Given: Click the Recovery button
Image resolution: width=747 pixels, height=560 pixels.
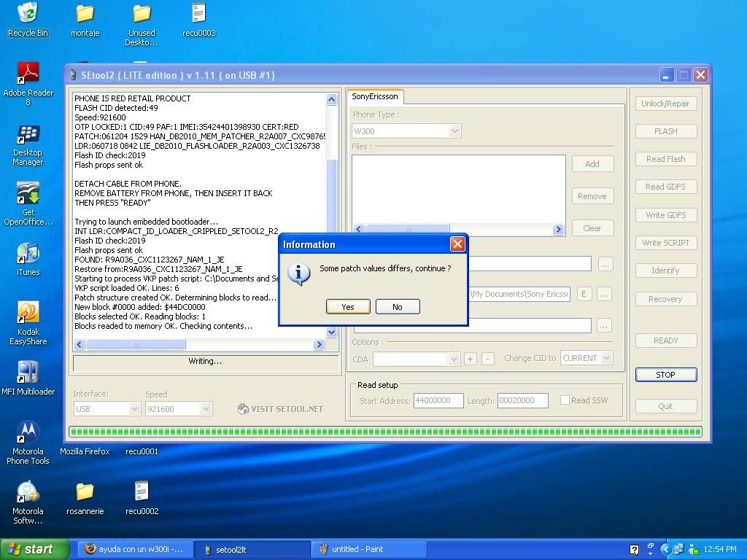Looking at the screenshot, I should tap(665, 299).
